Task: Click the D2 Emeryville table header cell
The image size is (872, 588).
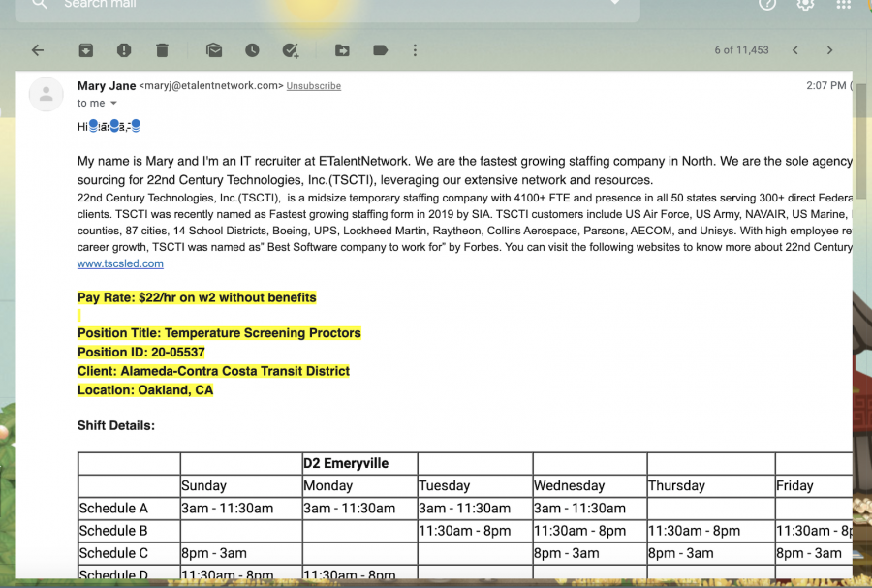Action: (x=359, y=463)
